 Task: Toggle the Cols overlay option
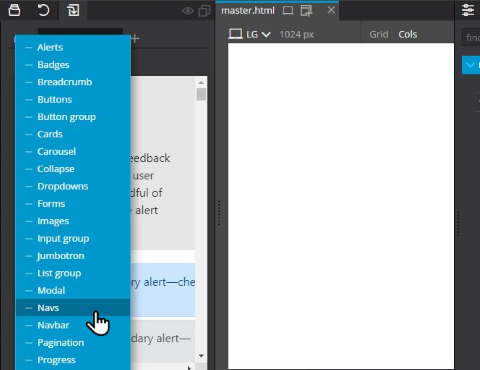pos(408,34)
